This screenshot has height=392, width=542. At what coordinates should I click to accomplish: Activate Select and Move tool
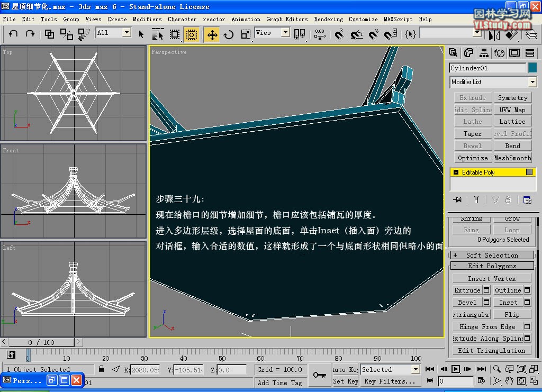tap(212, 34)
